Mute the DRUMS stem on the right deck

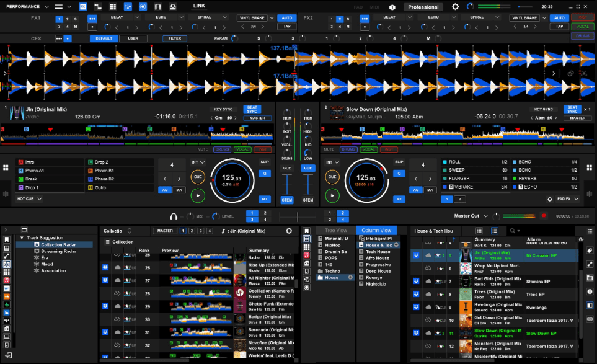point(349,149)
